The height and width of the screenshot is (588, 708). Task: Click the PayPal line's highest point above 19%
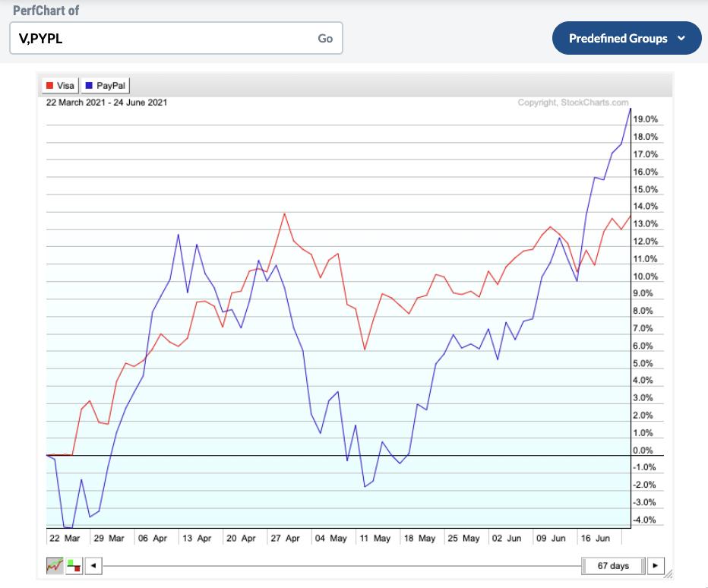click(x=630, y=109)
